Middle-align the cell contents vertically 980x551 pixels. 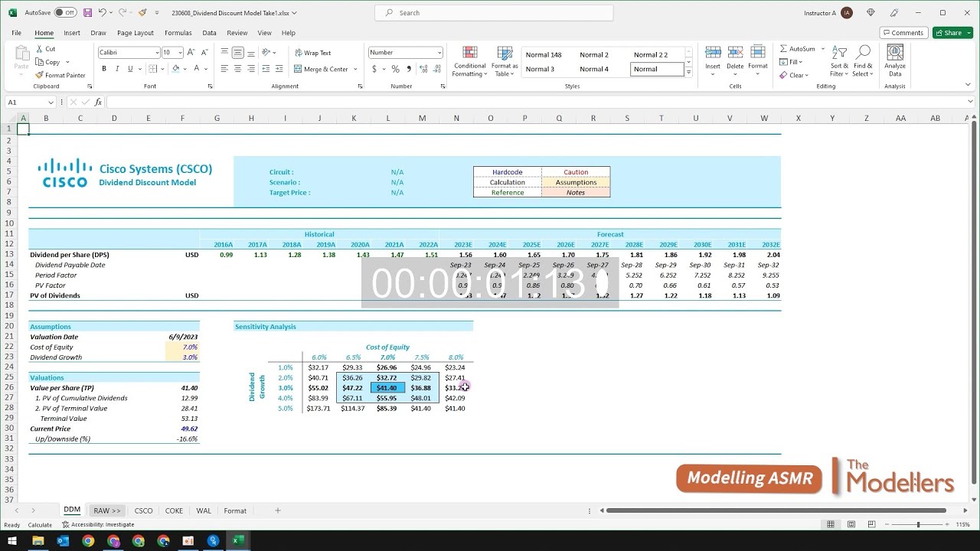pyautogui.click(x=238, y=53)
